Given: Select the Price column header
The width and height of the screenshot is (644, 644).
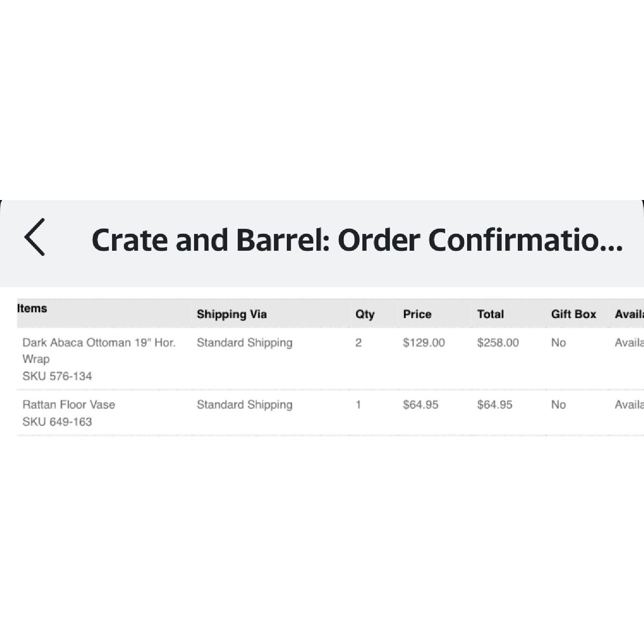Looking at the screenshot, I should pos(417,314).
